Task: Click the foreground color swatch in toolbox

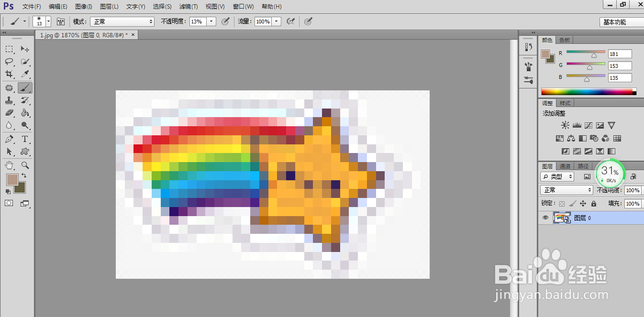Action: 12,180
